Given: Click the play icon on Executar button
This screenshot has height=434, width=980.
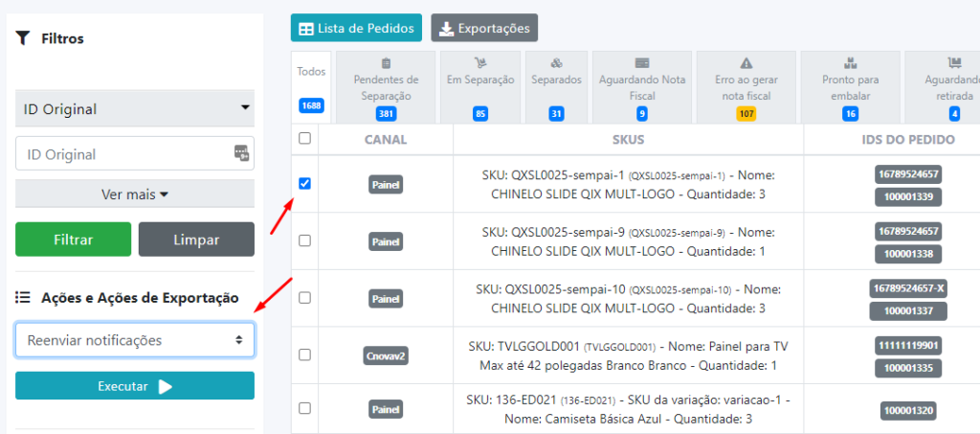Looking at the screenshot, I should [x=165, y=386].
